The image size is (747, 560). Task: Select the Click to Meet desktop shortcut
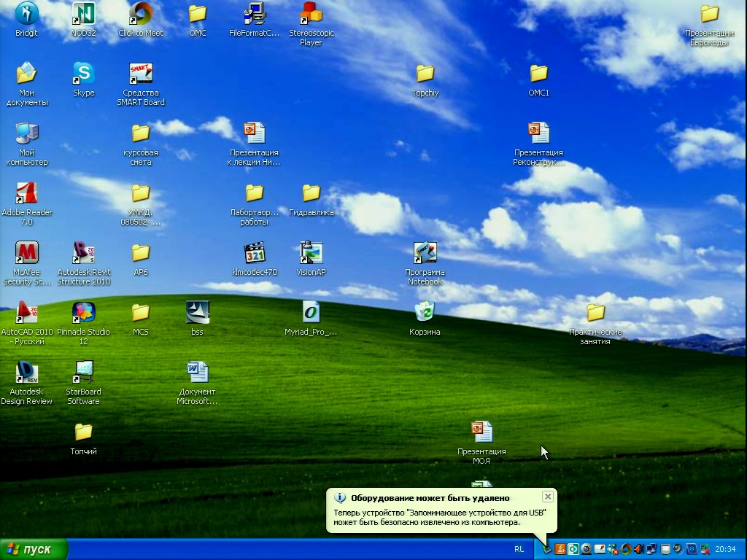[x=141, y=19]
